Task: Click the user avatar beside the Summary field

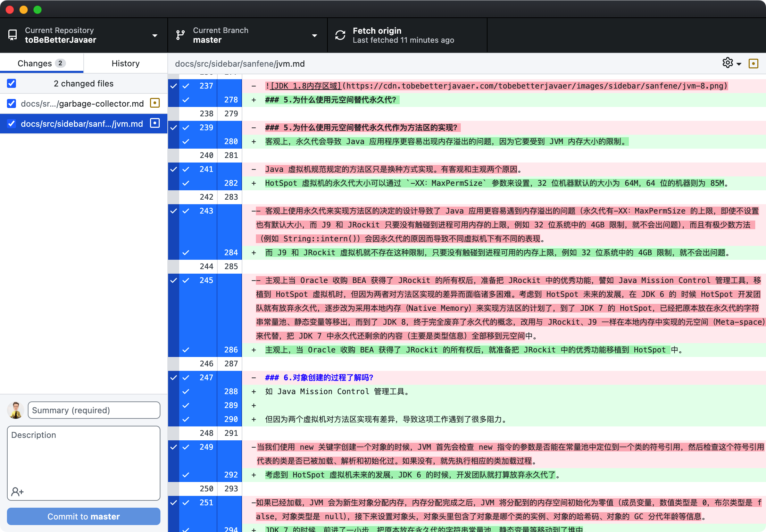Action: [x=15, y=410]
